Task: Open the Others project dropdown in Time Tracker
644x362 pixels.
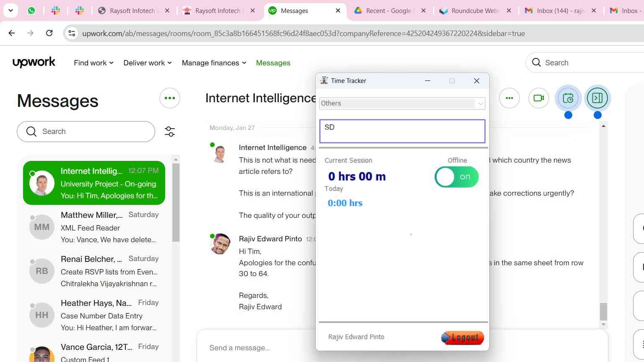Action: (x=402, y=103)
